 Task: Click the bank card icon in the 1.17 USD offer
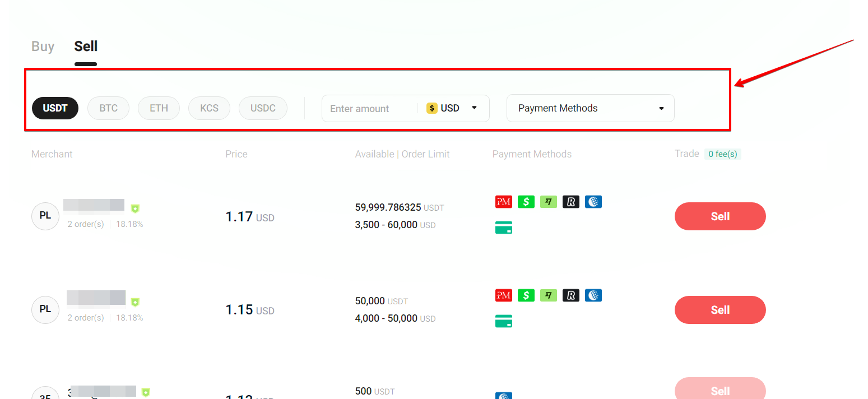pyautogui.click(x=504, y=228)
